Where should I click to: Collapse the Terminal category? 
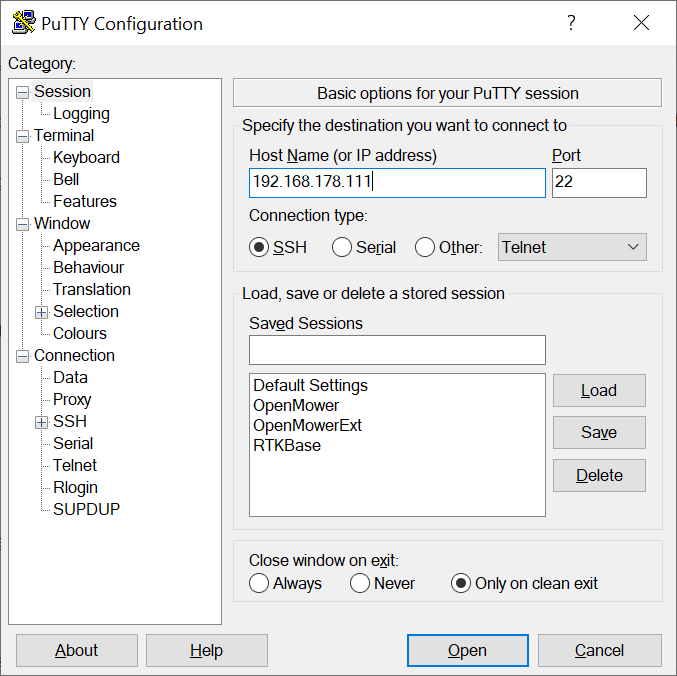[x=23, y=136]
